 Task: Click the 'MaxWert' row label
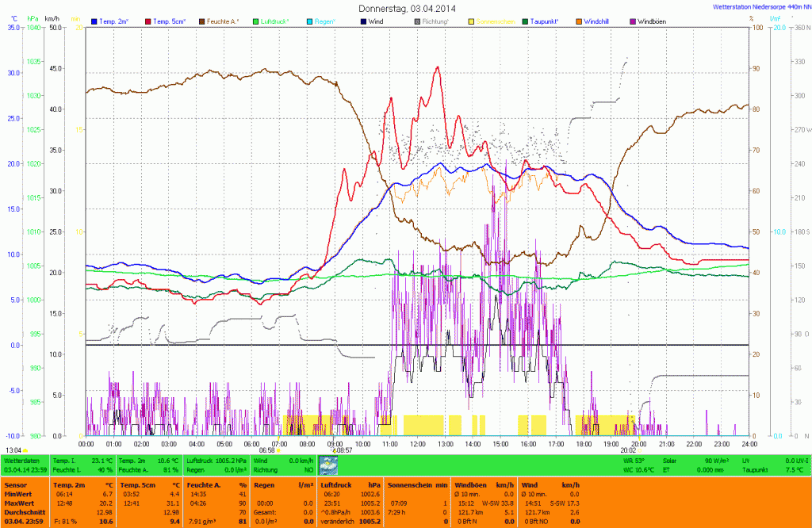pyautogui.click(x=20, y=503)
